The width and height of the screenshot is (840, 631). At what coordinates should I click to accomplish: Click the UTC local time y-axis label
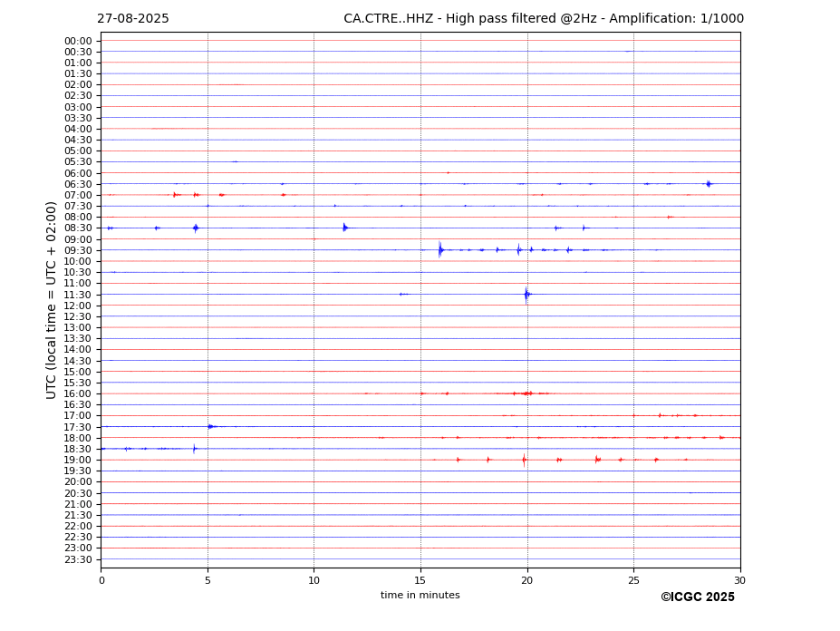click(51, 300)
